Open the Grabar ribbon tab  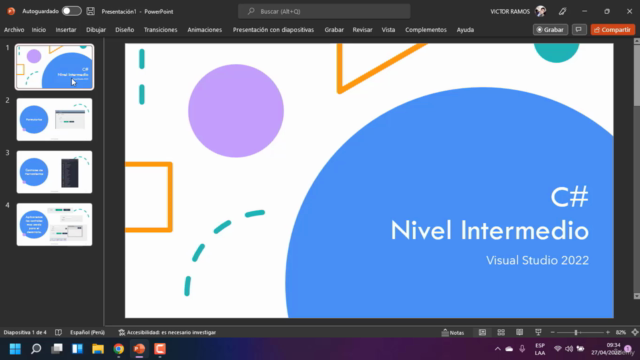(334, 30)
